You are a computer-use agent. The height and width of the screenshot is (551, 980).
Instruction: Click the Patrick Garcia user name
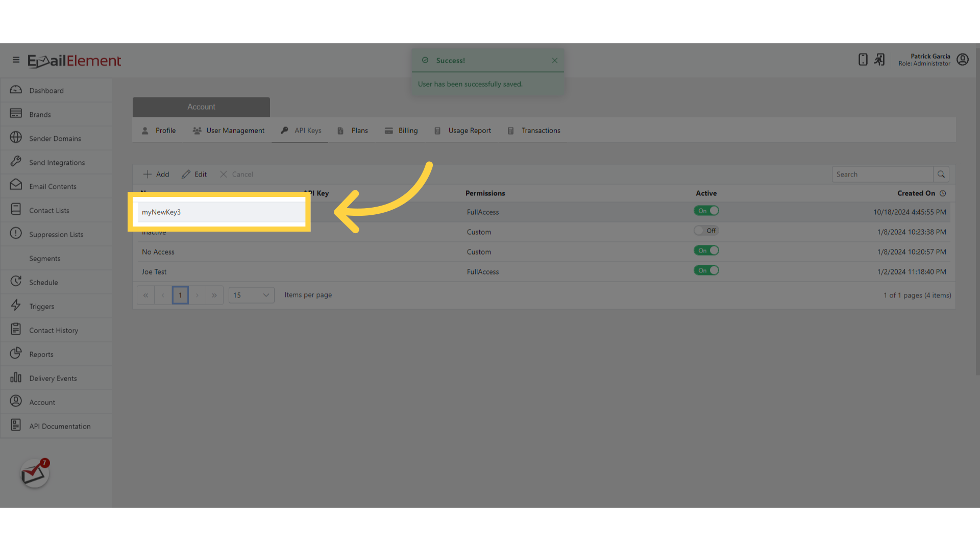point(930,57)
